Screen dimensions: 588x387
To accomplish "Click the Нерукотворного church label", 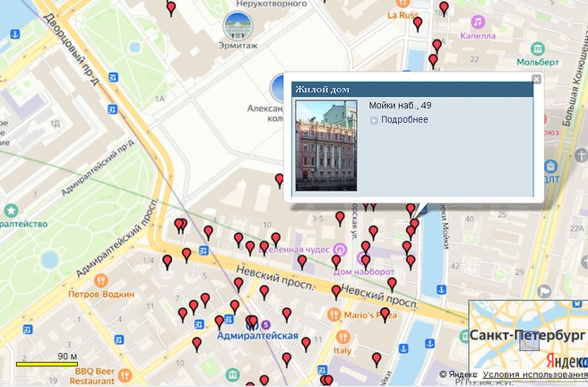I will 272,4.
